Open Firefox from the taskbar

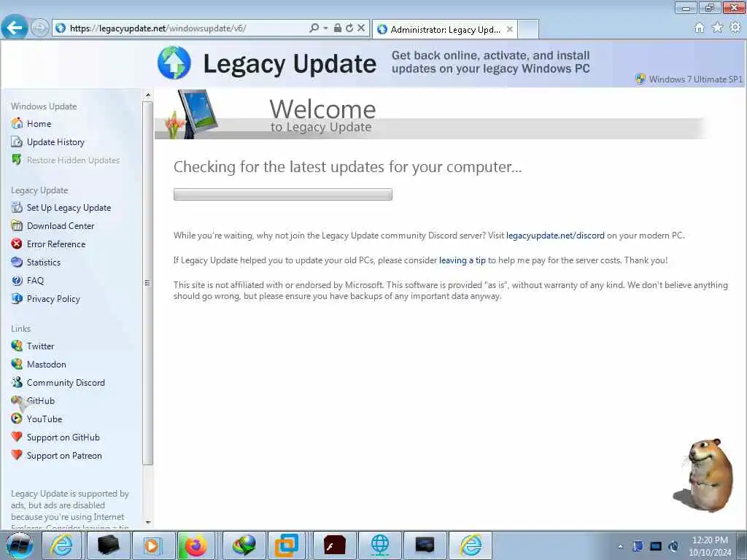coord(196,545)
